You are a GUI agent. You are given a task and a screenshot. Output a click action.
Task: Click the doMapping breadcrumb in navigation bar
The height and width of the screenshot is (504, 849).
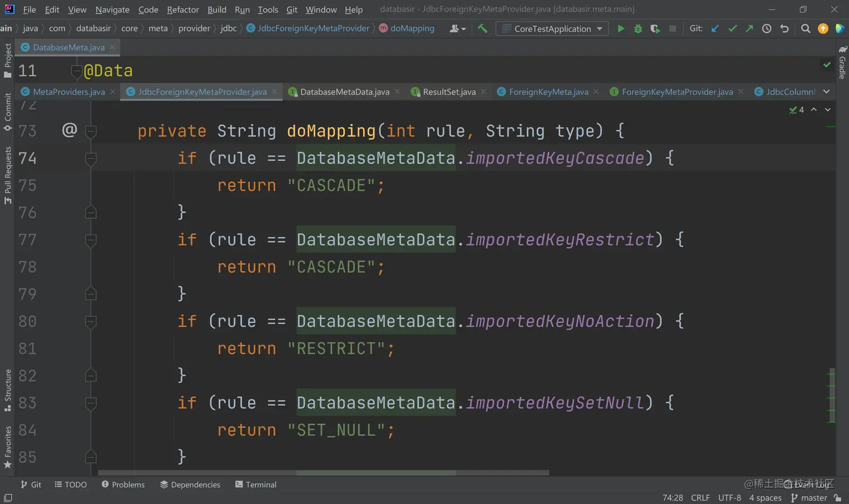coord(407,28)
